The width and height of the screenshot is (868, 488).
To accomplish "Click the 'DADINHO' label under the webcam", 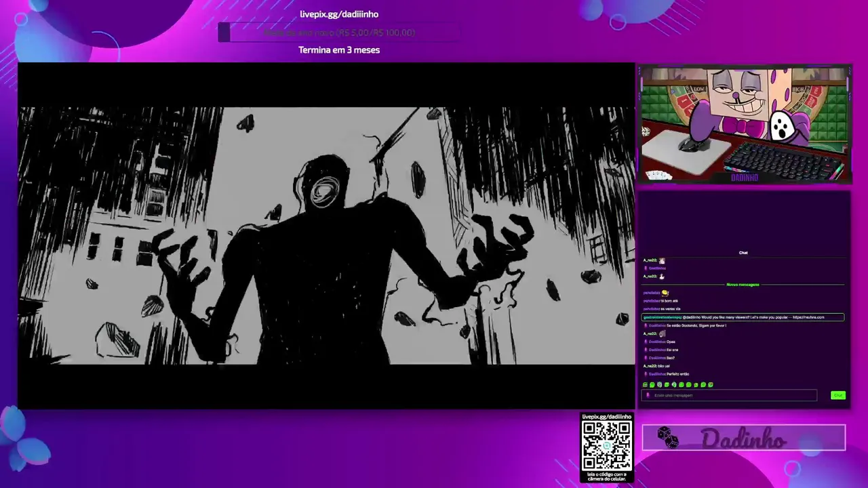I will tap(745, 178).
